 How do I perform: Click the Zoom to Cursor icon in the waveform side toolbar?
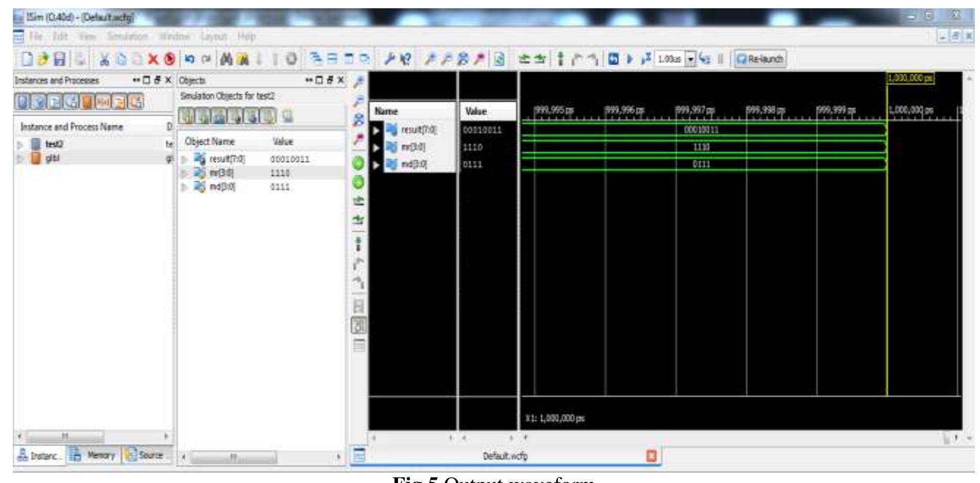[x=359, y=139]
